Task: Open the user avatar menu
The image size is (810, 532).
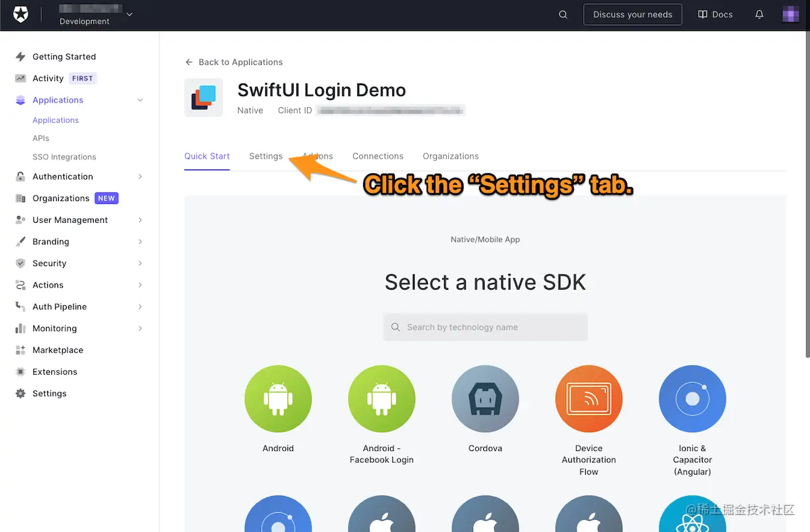Action: click(x=790, y=14)
